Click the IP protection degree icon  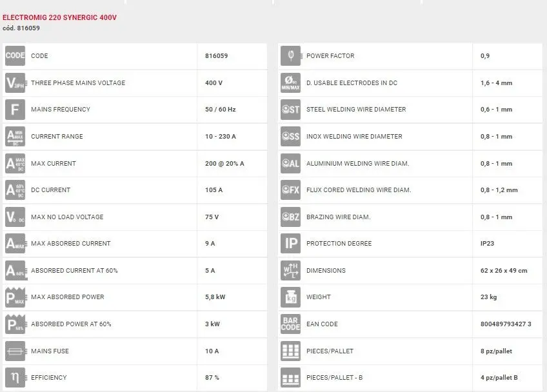(x=290, y=244)
